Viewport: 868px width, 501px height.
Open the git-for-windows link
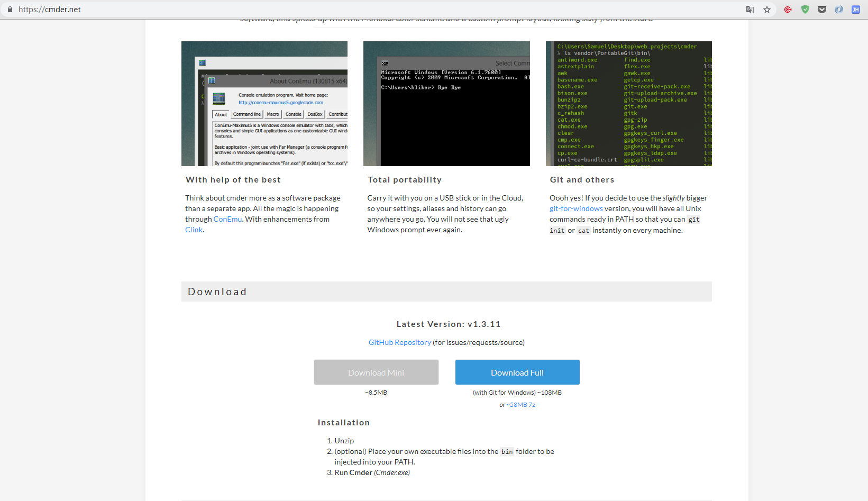click(x=576, y=208)
